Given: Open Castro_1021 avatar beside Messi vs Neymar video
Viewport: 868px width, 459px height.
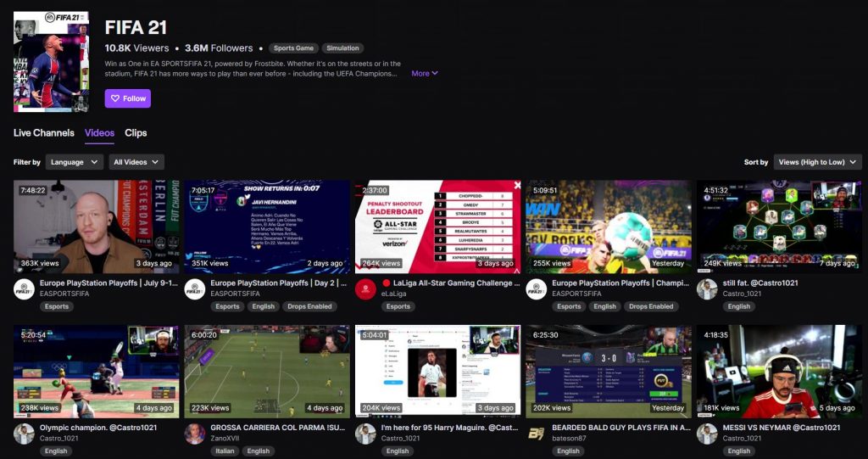Looking at the screenshot, I should pos(707,434).
